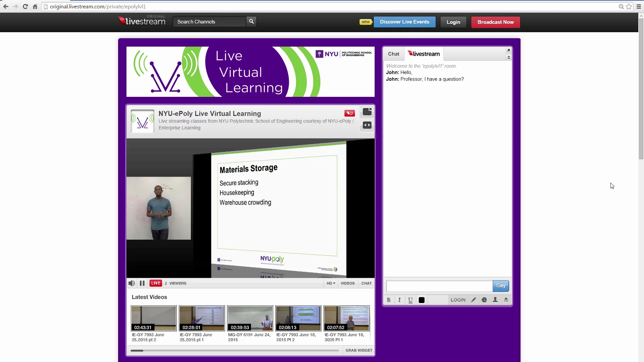The image size is (644, 362).
Task: Click LOGIN in chat toolbar
Action: pyautogui.click(x=458, y=300)
